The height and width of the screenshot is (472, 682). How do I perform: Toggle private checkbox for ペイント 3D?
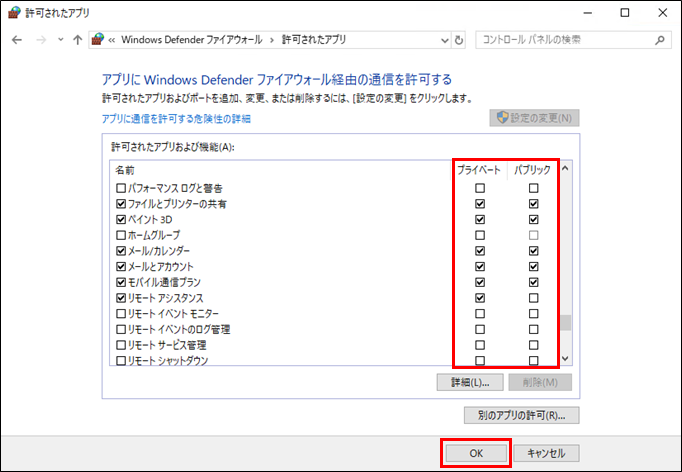480,220
